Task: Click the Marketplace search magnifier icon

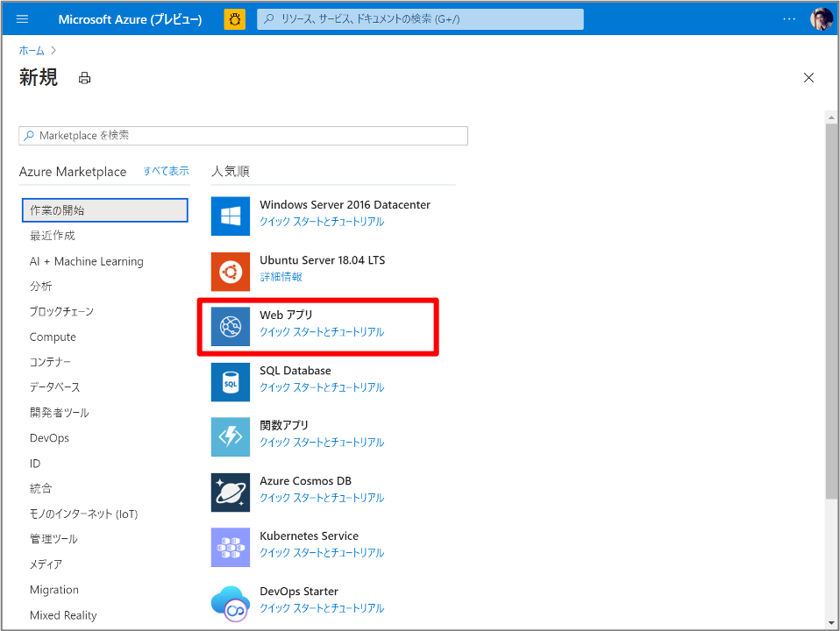Action: tap(29, 136)
